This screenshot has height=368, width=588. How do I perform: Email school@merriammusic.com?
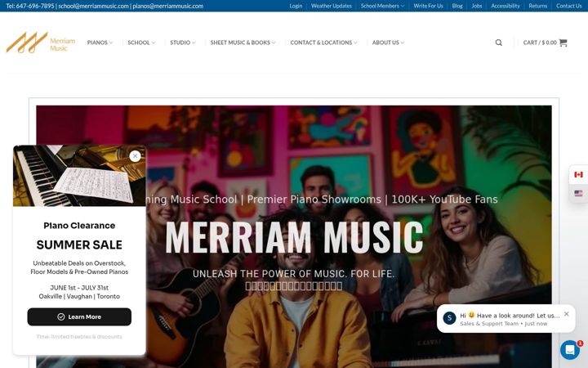pyautogui.click(x=93, y=6)
